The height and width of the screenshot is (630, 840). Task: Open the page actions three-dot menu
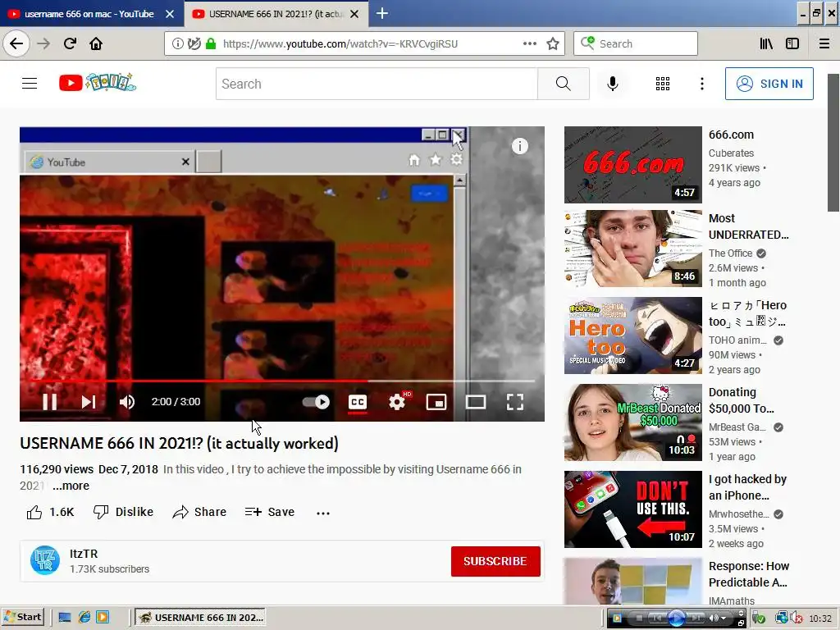tap(530, 44)
